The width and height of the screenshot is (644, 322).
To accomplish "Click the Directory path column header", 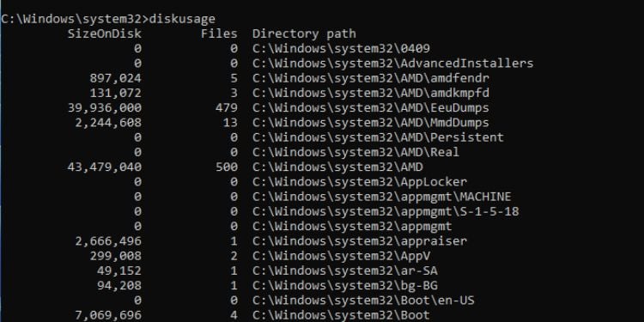I will 304,33.
